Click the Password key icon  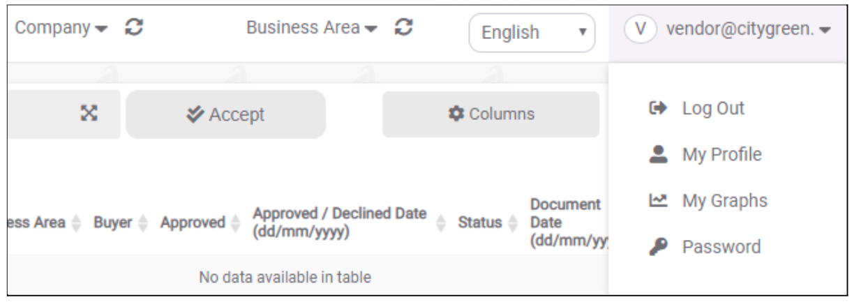pyautogui.click(x=657, y=247)
